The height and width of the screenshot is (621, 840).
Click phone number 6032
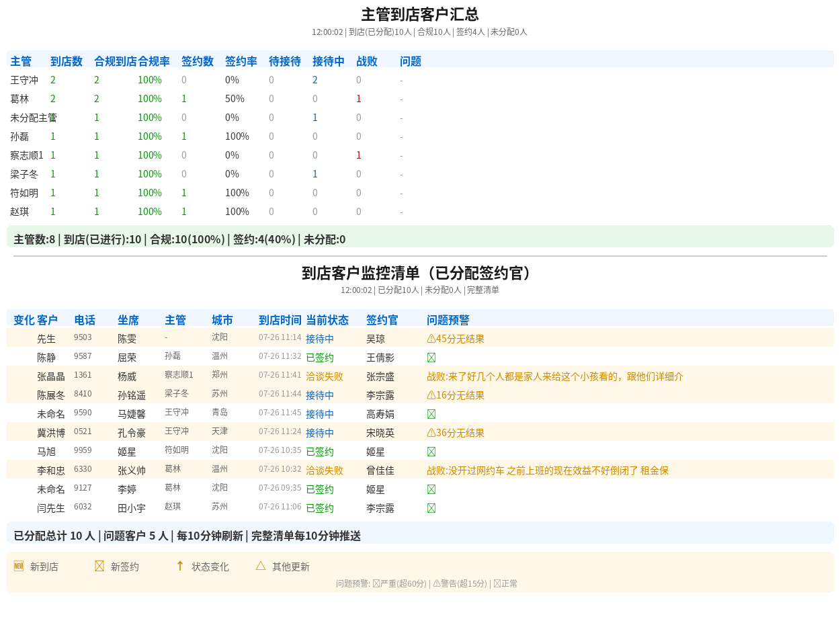(83, 507)
